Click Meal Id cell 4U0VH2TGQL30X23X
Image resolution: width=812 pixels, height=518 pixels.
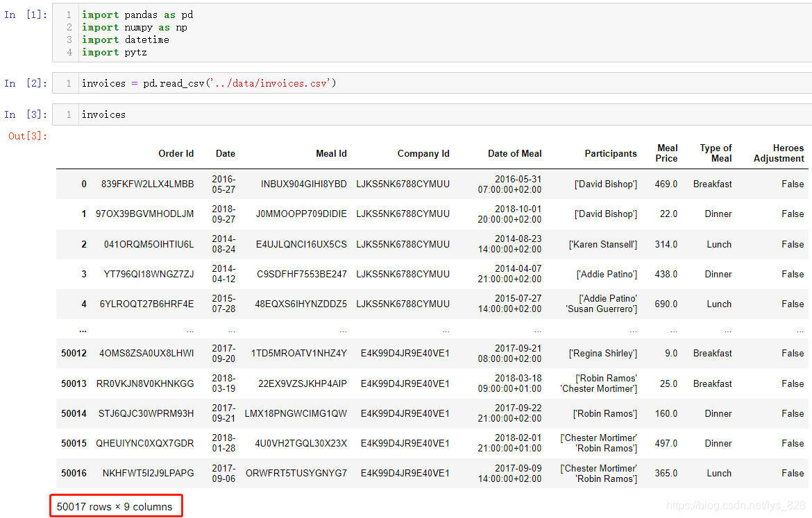301,444
